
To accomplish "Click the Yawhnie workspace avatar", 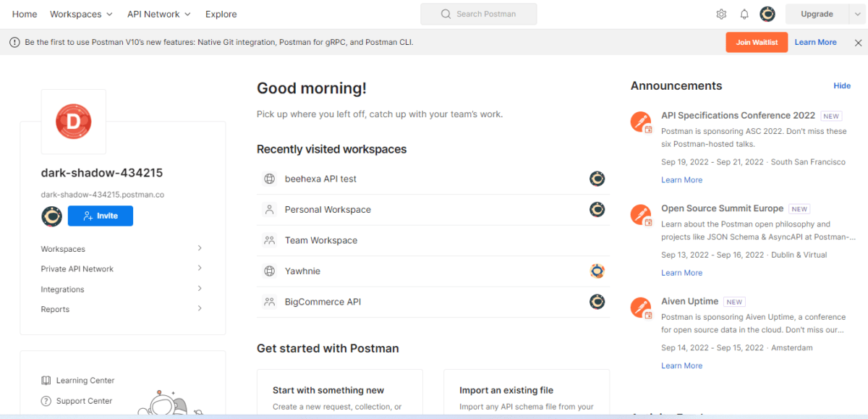I will [597, 271].
